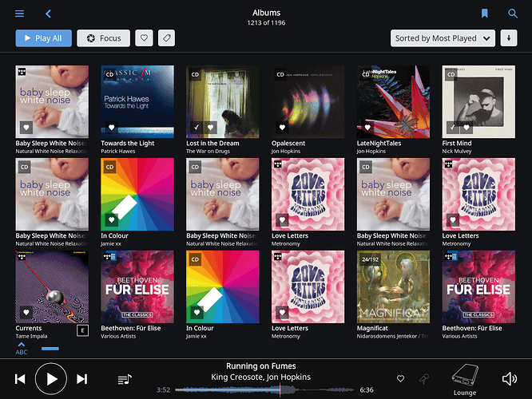Image resolution: width=532 pixels, height=399 pixels.
Task: Click the Play All button
Action: [x=43, y=38]
